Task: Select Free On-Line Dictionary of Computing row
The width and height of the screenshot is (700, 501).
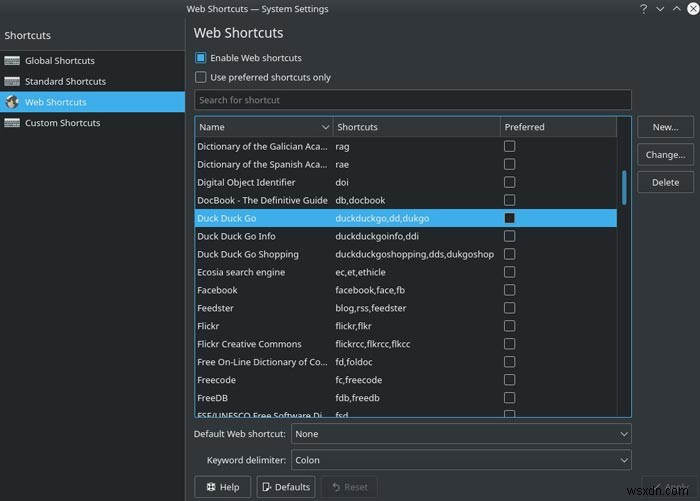Action: click(406, 362)
